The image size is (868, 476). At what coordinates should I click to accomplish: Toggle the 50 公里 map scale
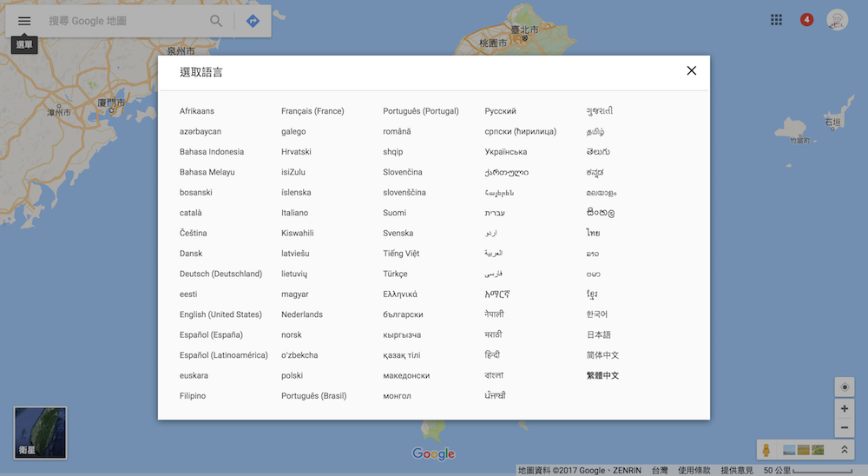pos(807,470)
